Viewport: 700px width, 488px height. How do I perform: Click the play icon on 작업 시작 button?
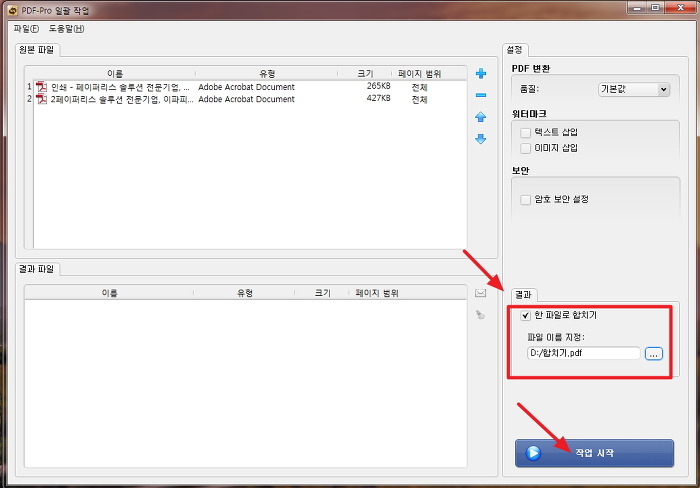(x=533, y=453)
